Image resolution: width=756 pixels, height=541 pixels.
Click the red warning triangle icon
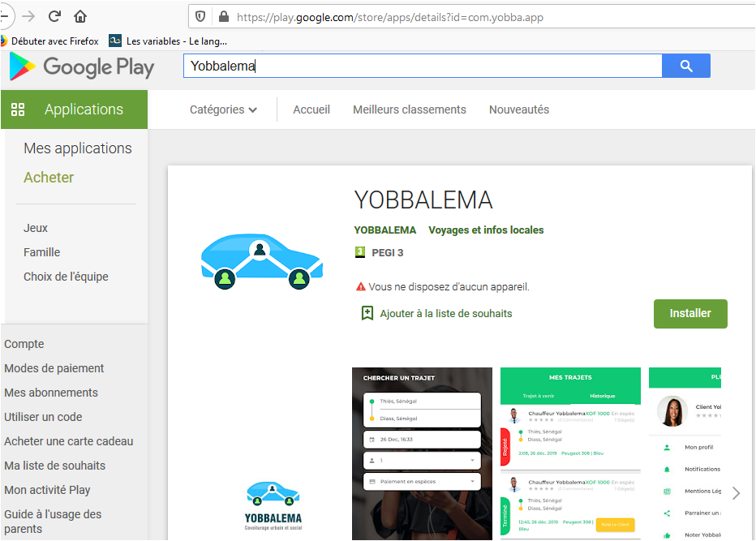tap(361, 287)
